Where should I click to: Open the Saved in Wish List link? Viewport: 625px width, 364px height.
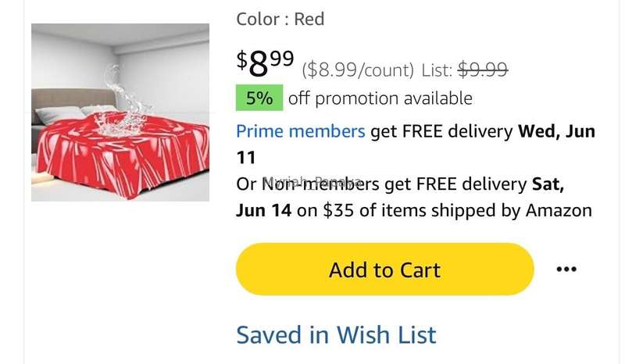tap(336, 334)
